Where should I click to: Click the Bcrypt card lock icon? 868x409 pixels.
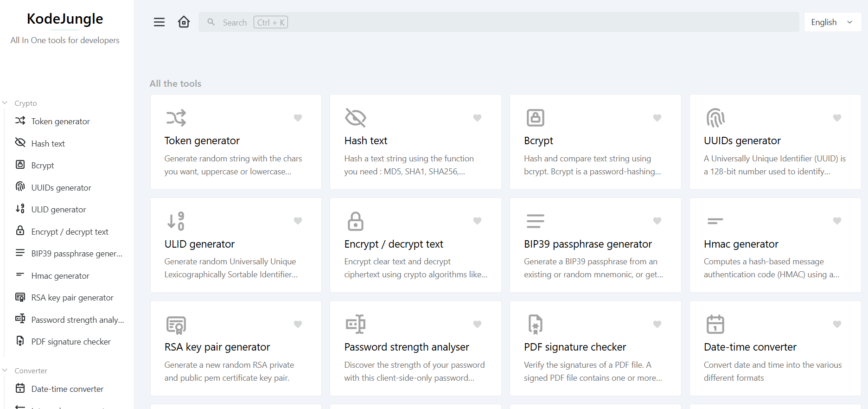click(535, 118)
